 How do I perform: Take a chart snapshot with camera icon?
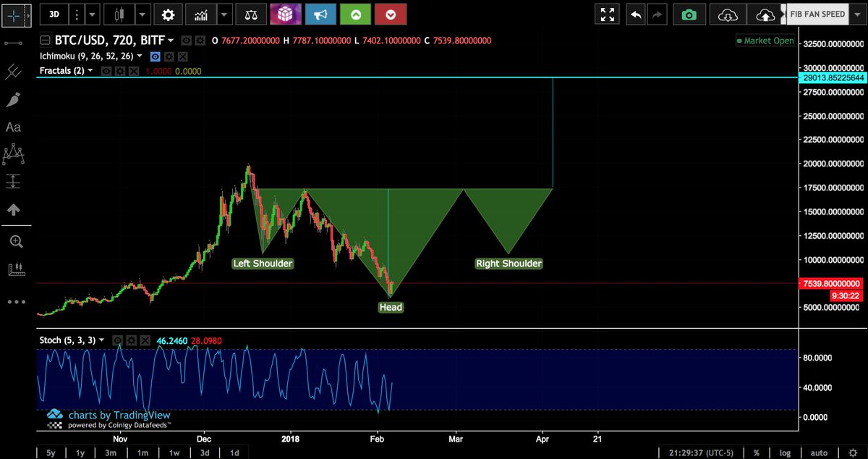(689, 14)
